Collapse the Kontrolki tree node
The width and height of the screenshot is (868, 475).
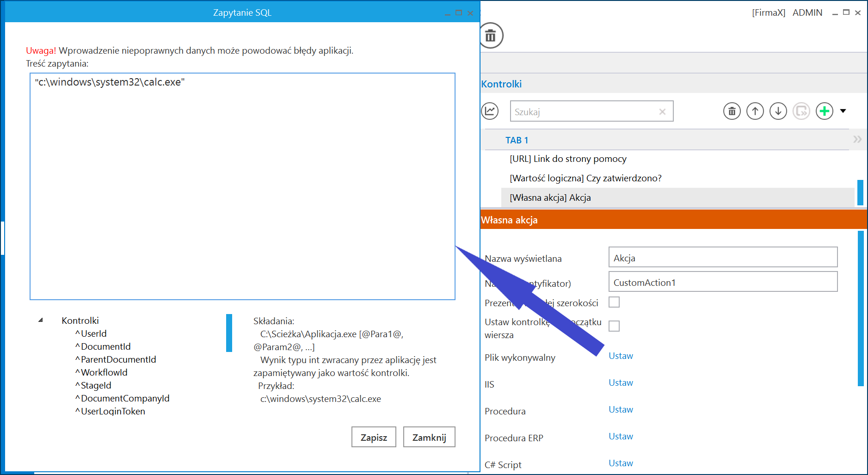point(41,320)
